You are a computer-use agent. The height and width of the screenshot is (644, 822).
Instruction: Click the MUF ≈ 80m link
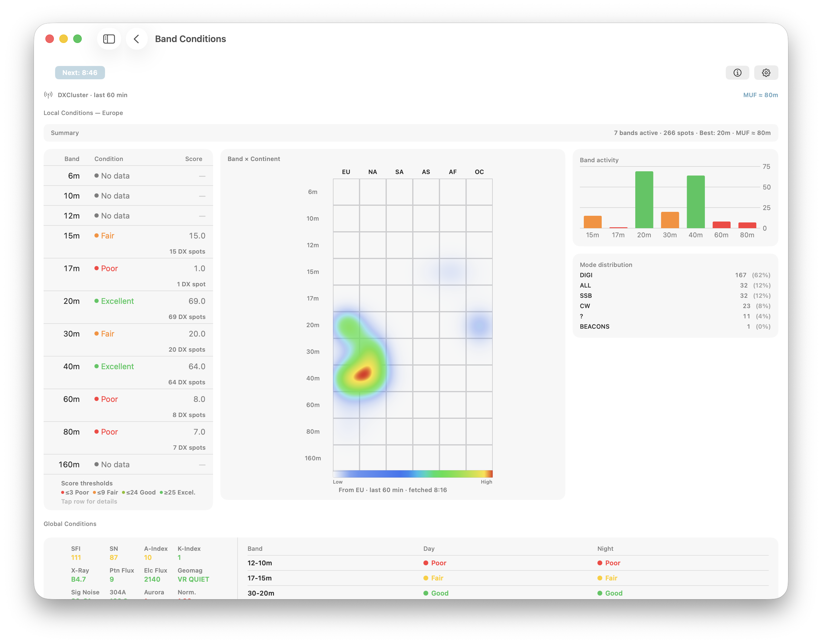760,95
